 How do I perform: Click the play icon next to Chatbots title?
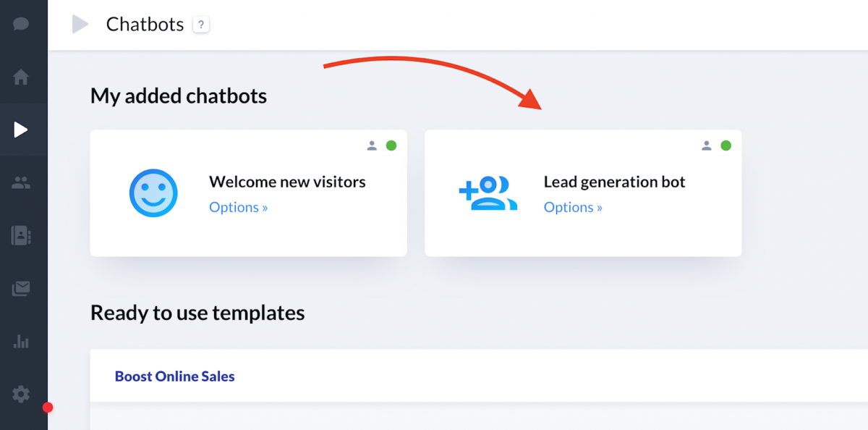(80, 25)
